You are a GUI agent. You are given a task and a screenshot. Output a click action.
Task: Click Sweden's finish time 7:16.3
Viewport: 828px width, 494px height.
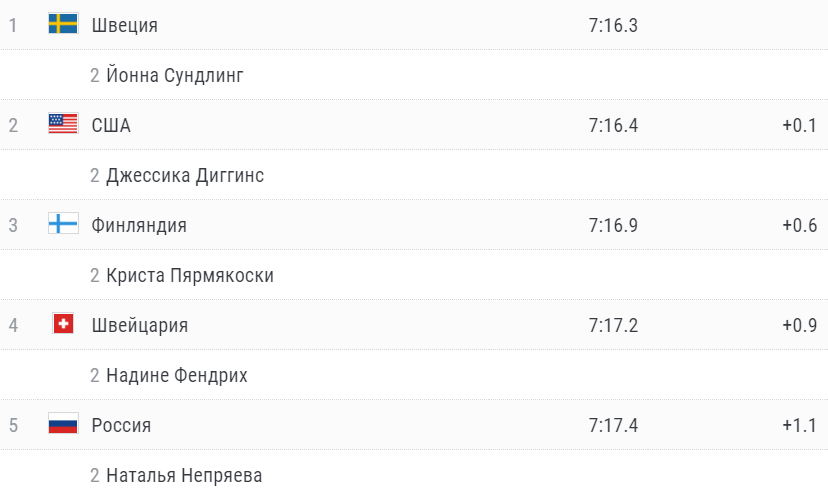tap(613, 25)
